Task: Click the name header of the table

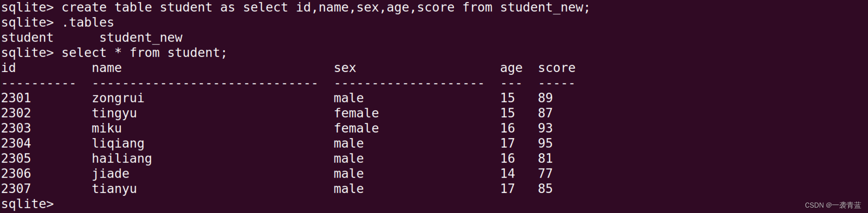Action: point(107,68)
